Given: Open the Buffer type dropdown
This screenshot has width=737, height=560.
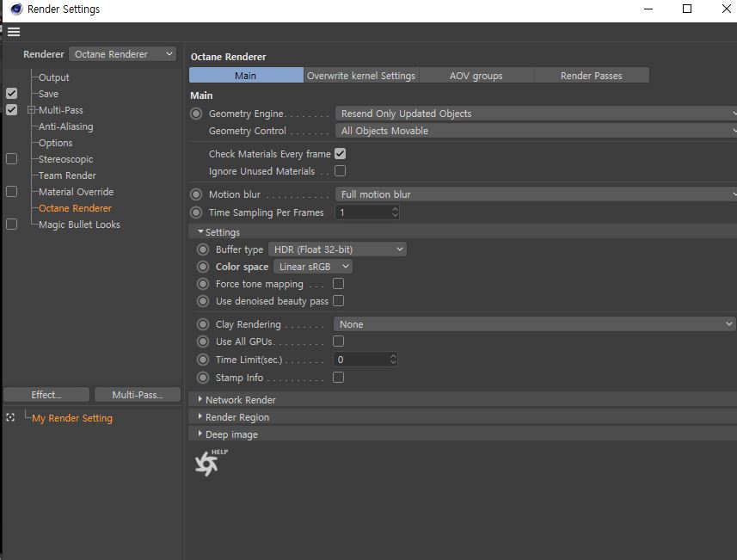Looking at the screenshot, I should pyautogui.click(x=337, y=249).
